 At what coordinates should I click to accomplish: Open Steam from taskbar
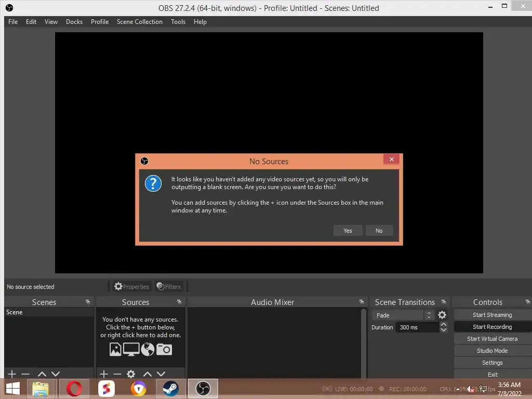pyautogui.click(x=170, y=389)
